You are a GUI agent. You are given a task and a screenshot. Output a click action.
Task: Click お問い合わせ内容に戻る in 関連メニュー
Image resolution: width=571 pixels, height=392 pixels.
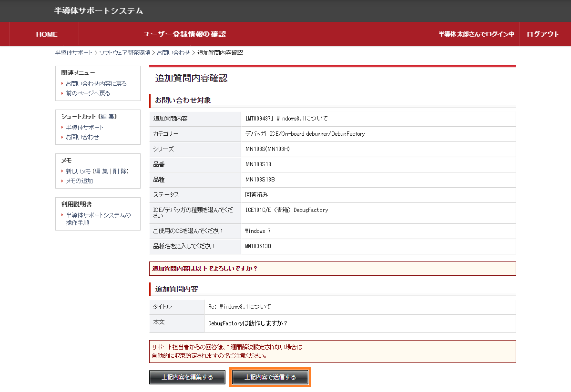(x=96, y=84)
